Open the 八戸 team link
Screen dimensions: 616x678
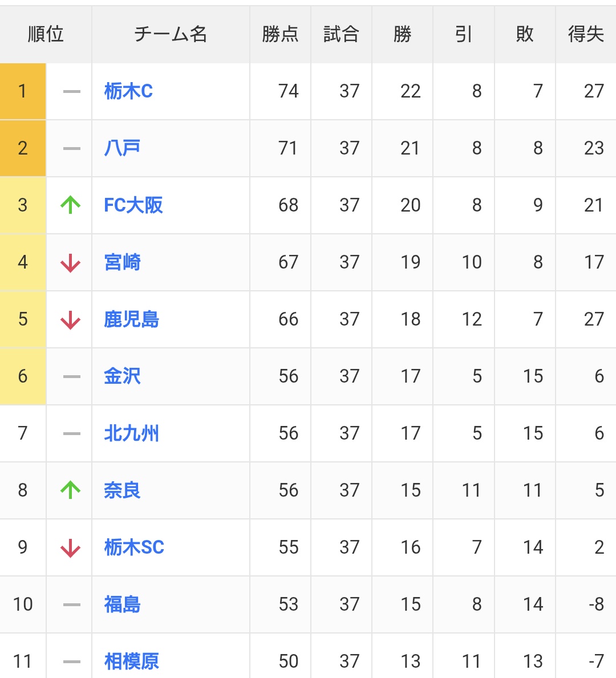point(122,148)
